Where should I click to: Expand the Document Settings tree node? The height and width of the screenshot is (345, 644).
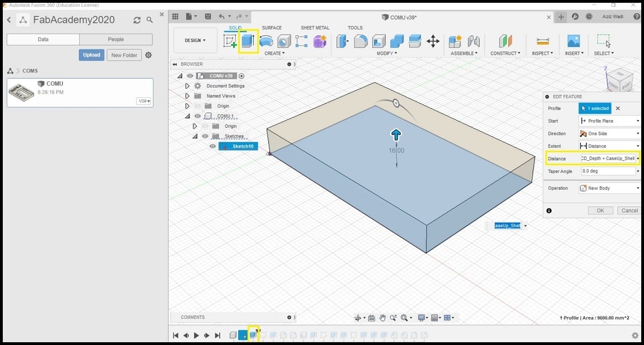click(187, 86)
